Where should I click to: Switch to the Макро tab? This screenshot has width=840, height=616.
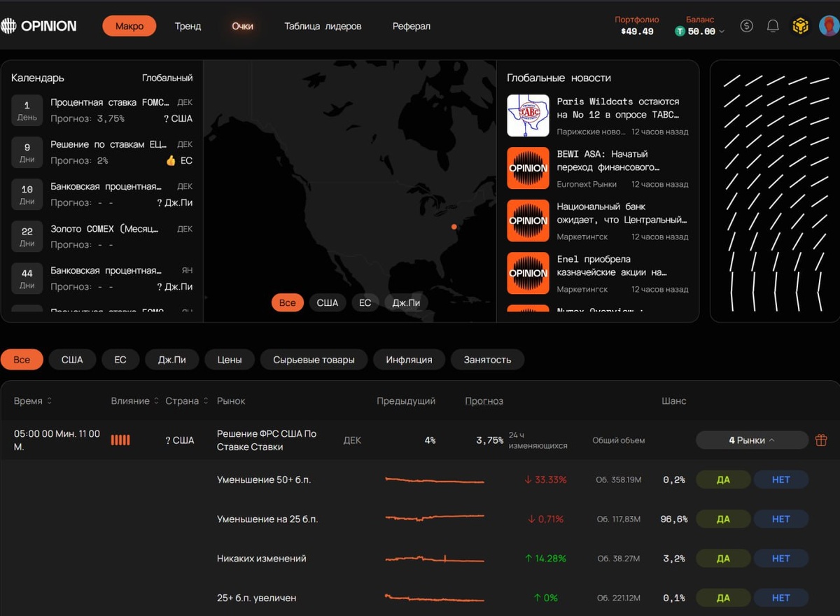coord(129,26)
